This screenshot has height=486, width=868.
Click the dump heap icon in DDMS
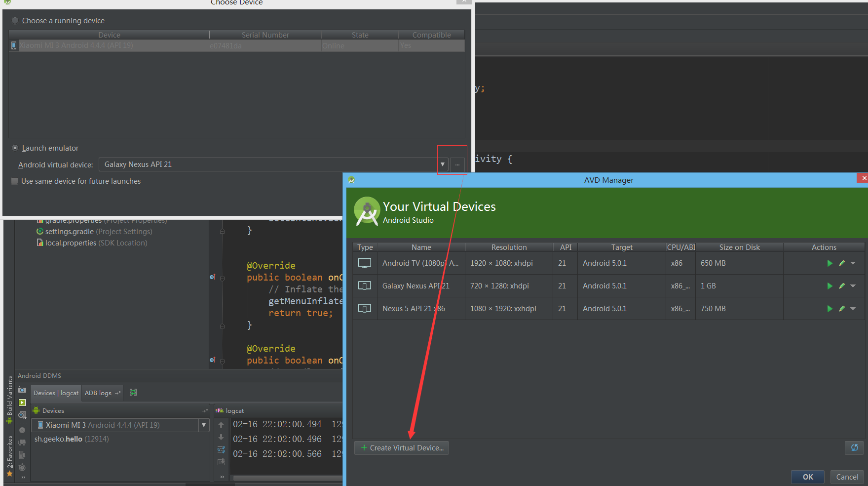coord(22,455)
